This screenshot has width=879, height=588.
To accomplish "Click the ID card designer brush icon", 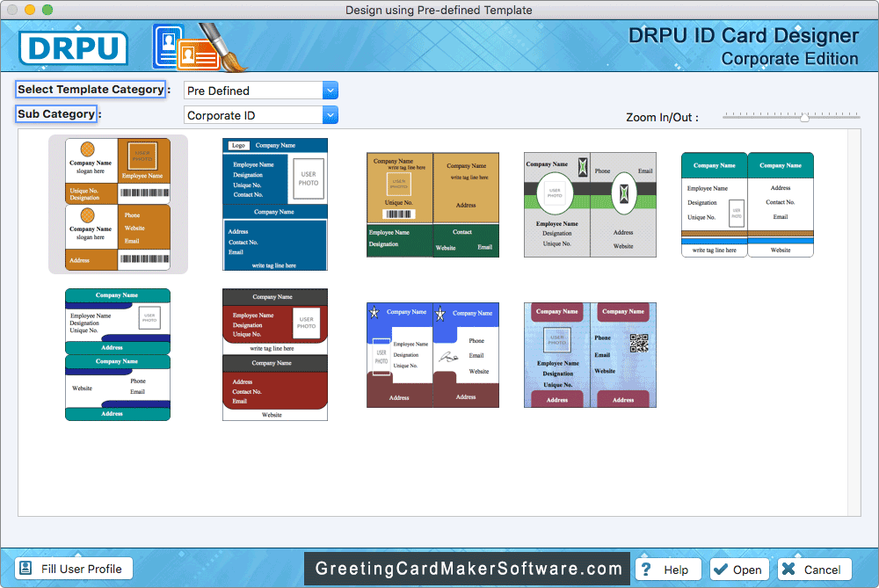I will [x=200, y=47].
